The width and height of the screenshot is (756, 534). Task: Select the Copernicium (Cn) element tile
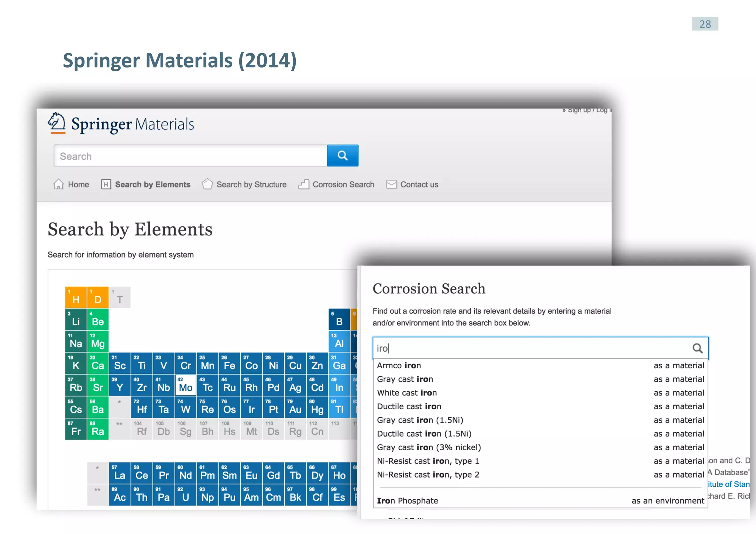pos(317,429)
